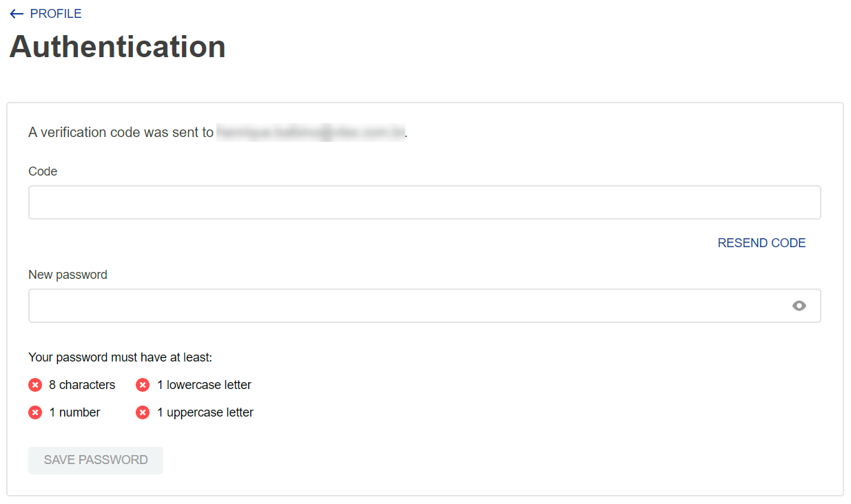Request a new verification code
The width and height of the screenshot is (851, 504).
(x=761, y=242)
